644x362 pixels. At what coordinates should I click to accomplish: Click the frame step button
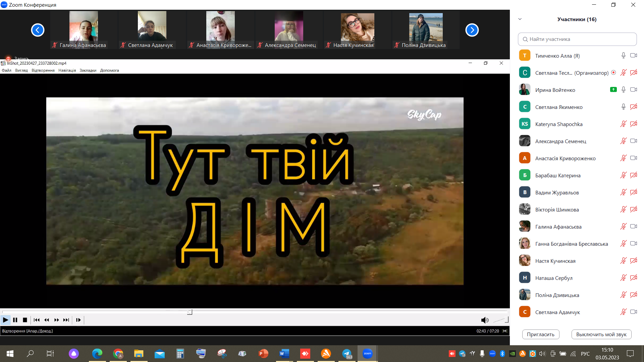(x=78, y=320)
